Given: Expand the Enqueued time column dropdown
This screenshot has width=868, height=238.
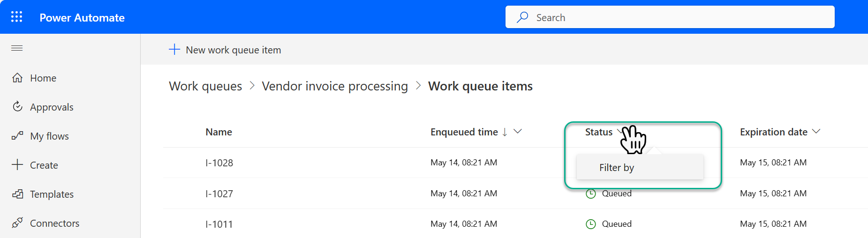Looking at the screenshot, I should pos(518,132).
